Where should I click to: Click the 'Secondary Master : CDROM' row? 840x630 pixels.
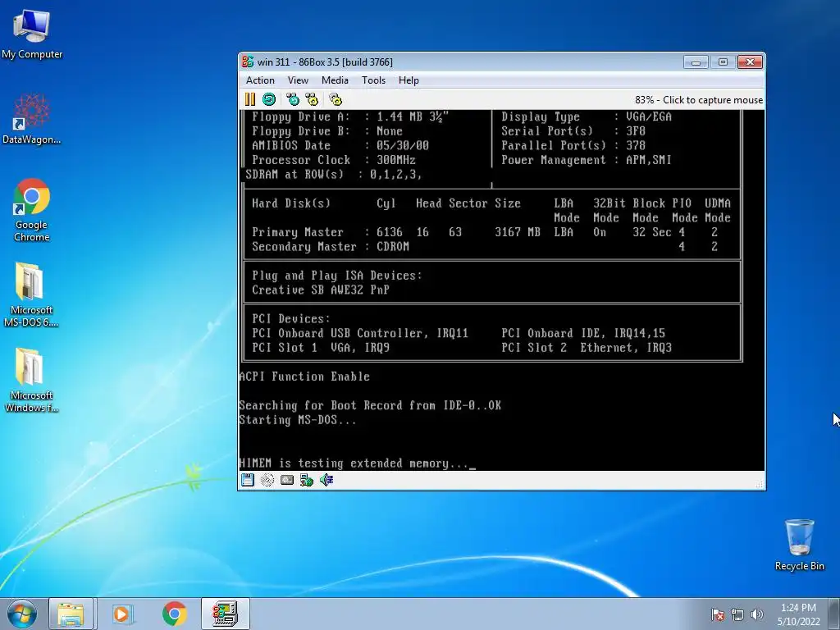pos(331,246)
